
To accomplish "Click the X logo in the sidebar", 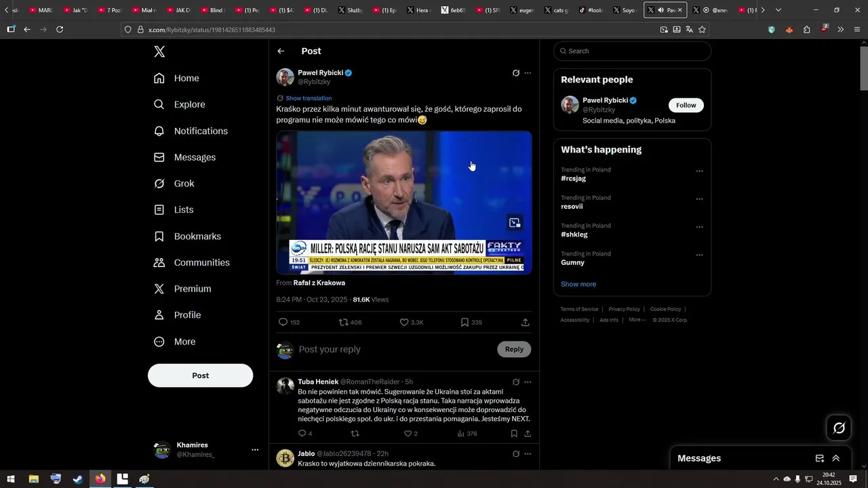I will point(159,52).
